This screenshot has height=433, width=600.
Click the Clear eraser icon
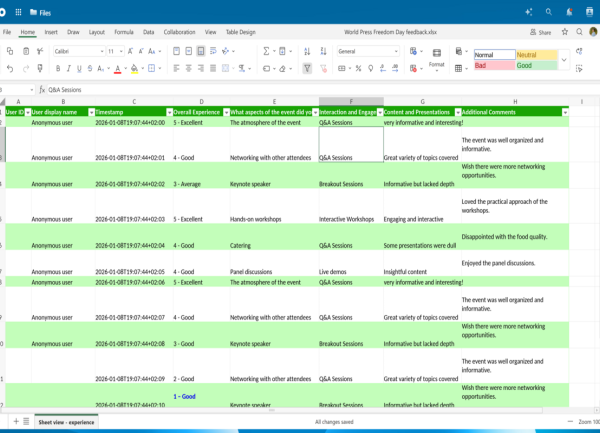click(x=282, y=68)
